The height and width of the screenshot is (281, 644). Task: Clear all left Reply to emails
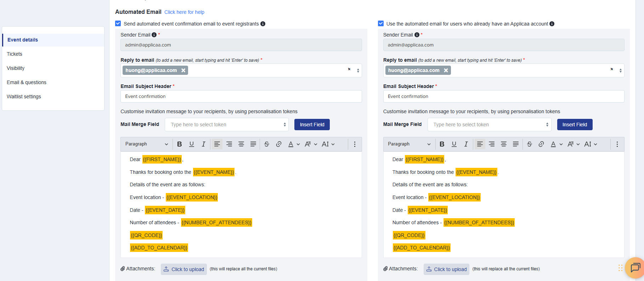pos(349,69)
